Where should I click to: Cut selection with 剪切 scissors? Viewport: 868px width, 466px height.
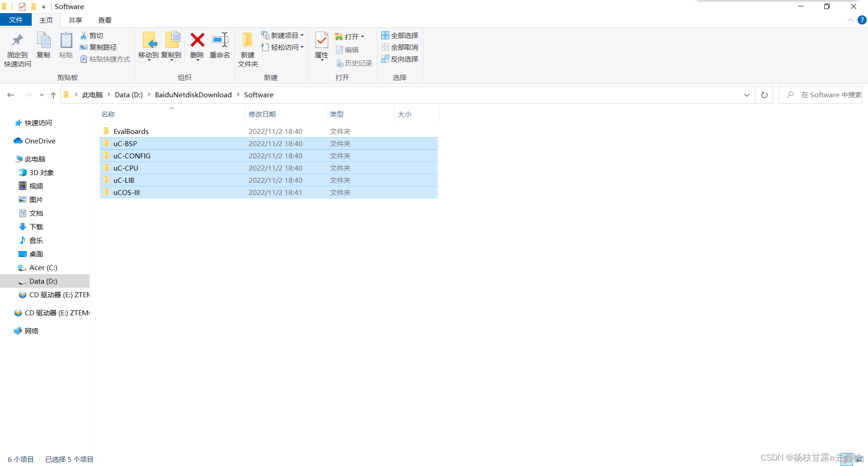coord(92,35)
